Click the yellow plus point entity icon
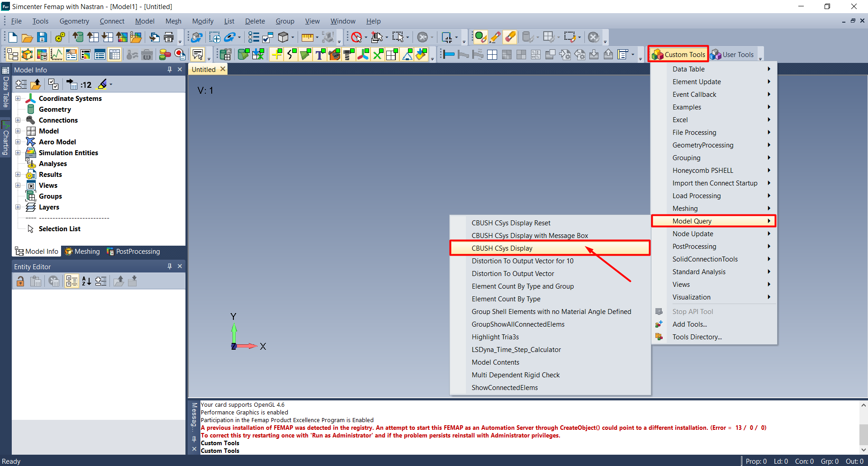The height and width of the screenshot is (466, 868). 277,55
